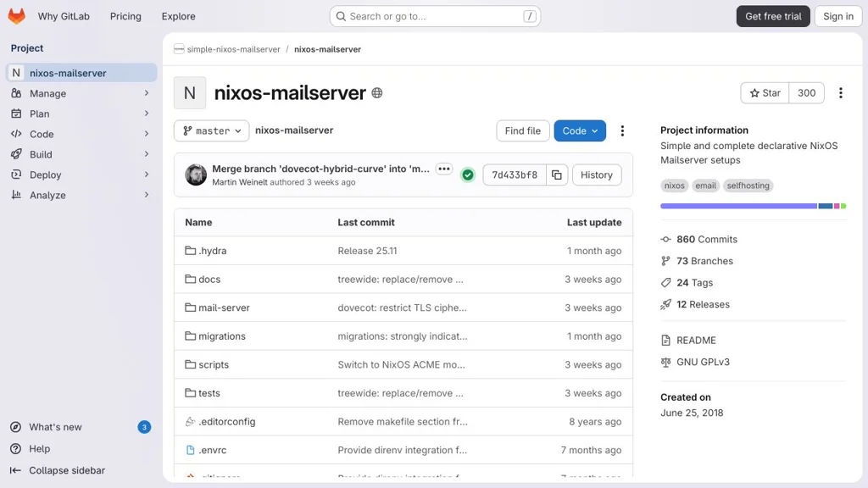Expand the commit message ellipsis toggle
Screen dimensions: 868x488
click(x=444, y=169)
